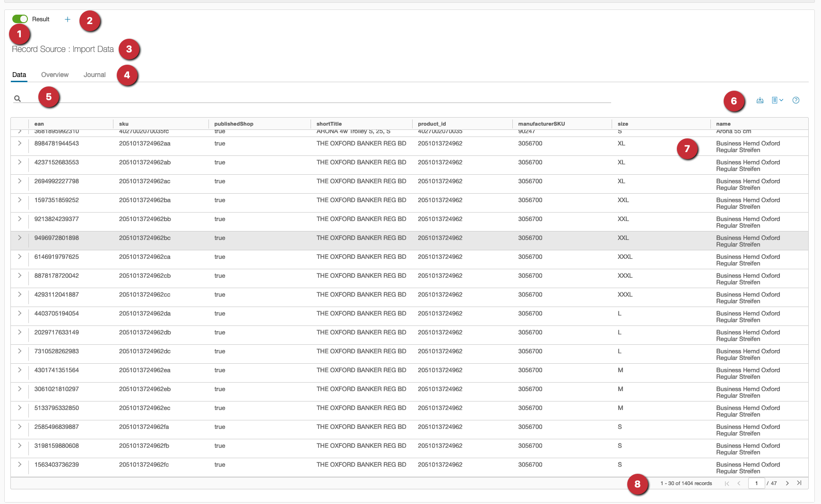Viewport: 821px width, 504px height.
Task: Click the magnifier search icon
Action: coord(17,99)
